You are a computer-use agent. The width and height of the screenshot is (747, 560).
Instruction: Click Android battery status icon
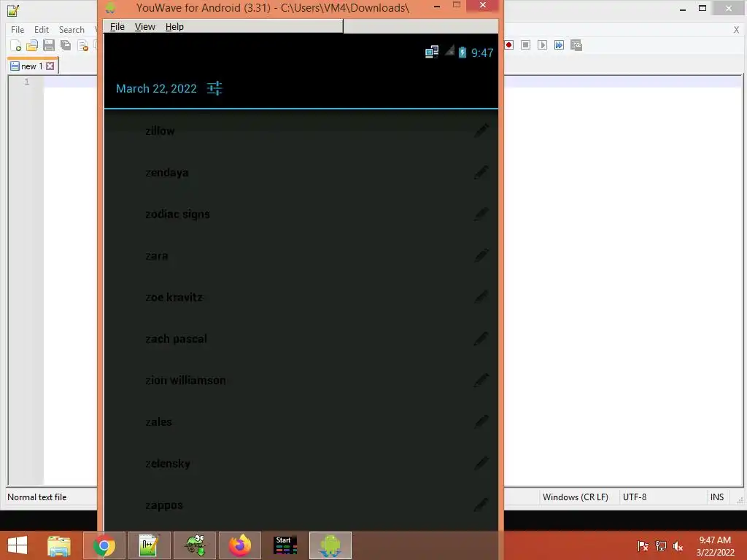pyautogui.click(x=462, y=52)
